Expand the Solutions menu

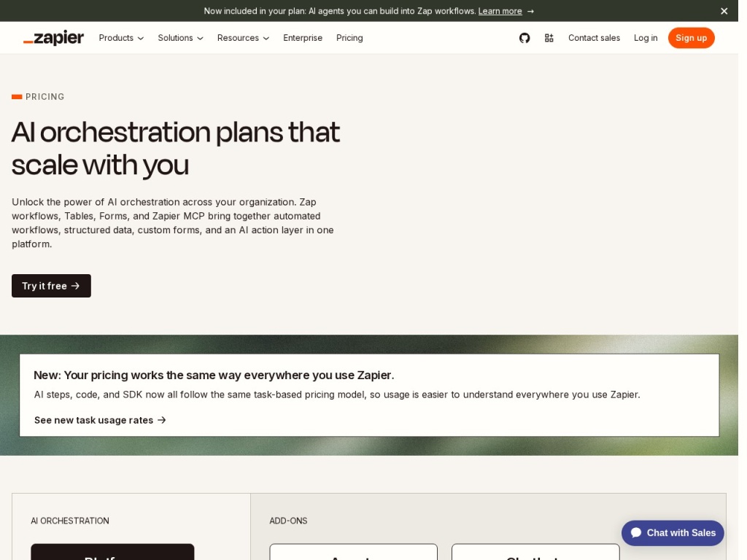(182, 38)
